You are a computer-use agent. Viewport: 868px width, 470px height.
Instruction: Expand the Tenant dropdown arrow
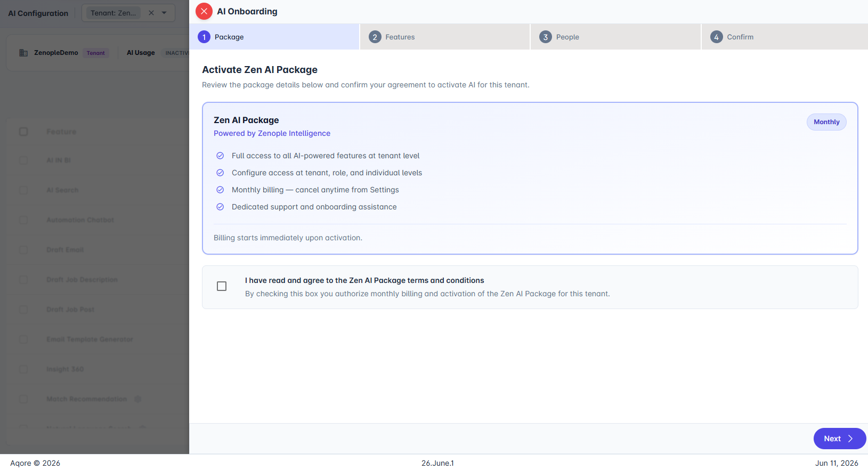point(164,13)
